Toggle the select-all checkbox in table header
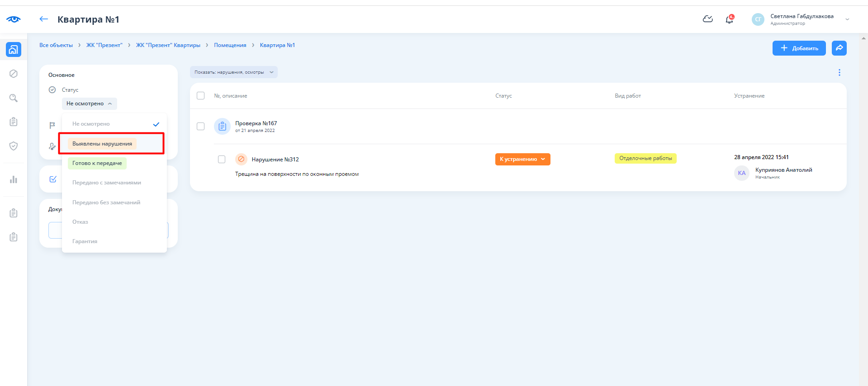Viewport: 868px width, 386px height. click(x=201, y=96)
